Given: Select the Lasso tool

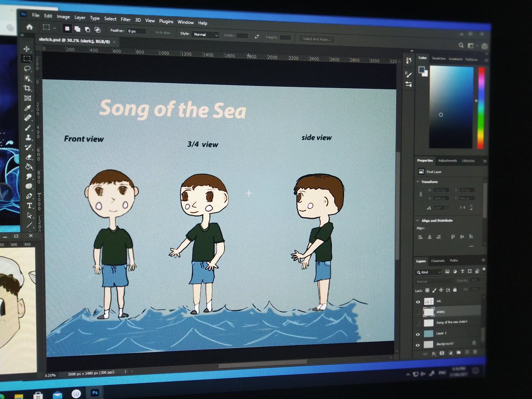Looking at the screenshot, I should 27,69.
